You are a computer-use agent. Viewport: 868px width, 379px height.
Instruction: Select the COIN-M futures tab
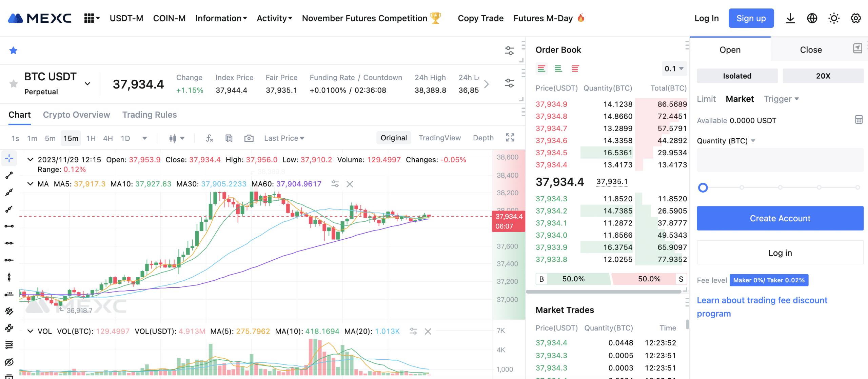(x=169, y=18)
